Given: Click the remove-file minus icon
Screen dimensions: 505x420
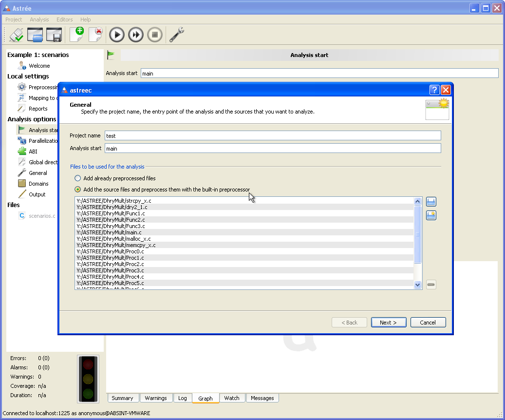Looking at the screenshot, I should pyautogui.click(x=431, y=285).
